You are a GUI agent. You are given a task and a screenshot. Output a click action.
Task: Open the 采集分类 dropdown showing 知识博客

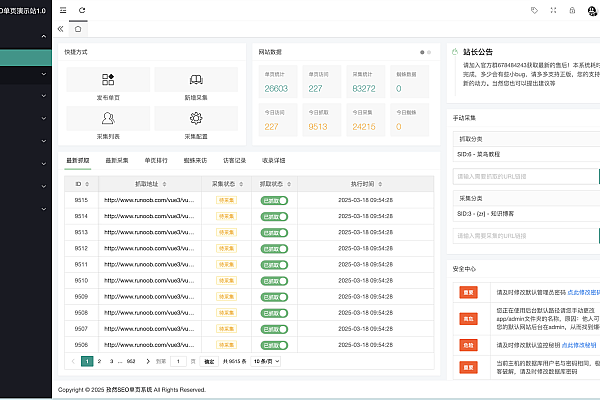pos(527,214)
